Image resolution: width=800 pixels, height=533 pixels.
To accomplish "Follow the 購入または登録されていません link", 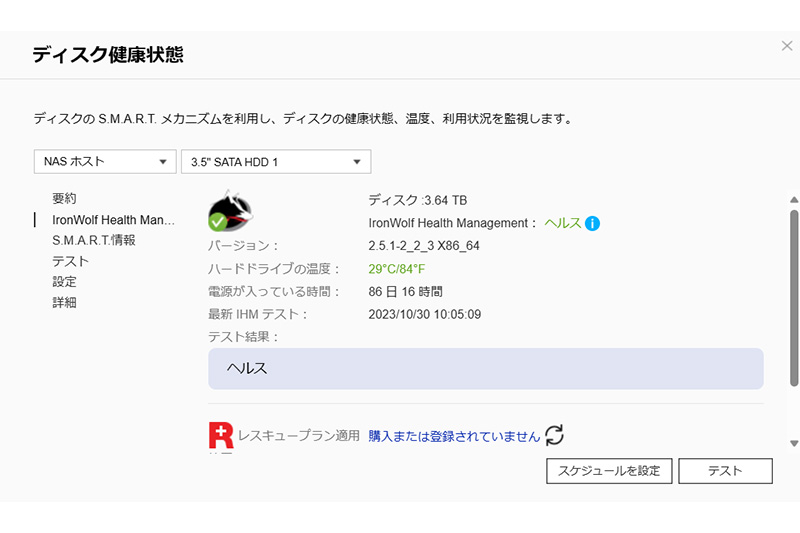I will click(454, 436).
